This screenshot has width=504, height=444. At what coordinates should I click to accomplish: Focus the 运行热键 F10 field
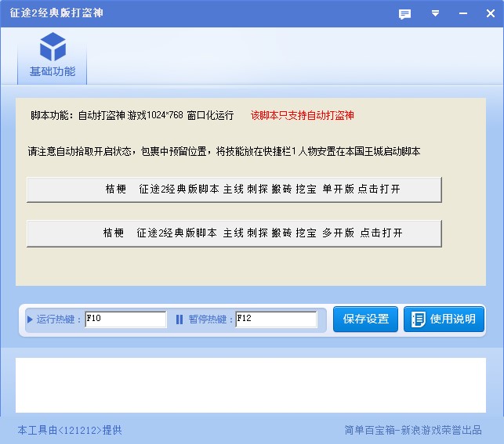125,319
